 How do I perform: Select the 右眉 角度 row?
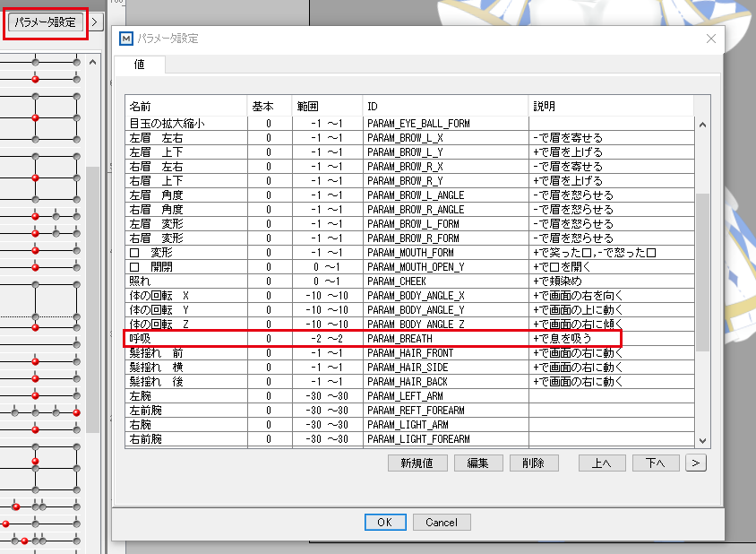pyautogui.click(x=410, y=210)
